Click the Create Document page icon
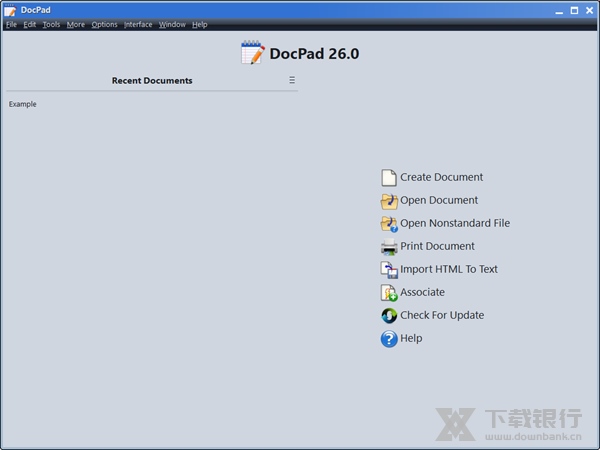600x450 pixels. click(389, 178)
